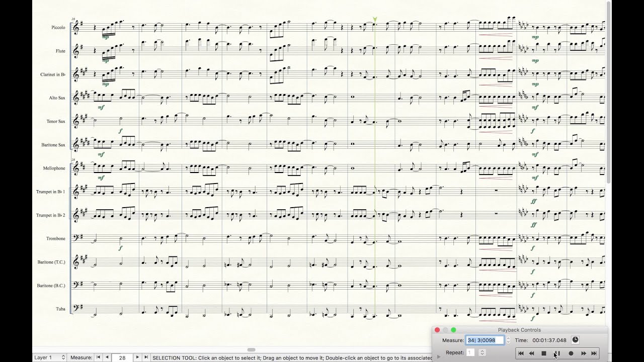Click the Repeat number field
The width and height of the screenshot is (644, 362).
pos(471,352)
